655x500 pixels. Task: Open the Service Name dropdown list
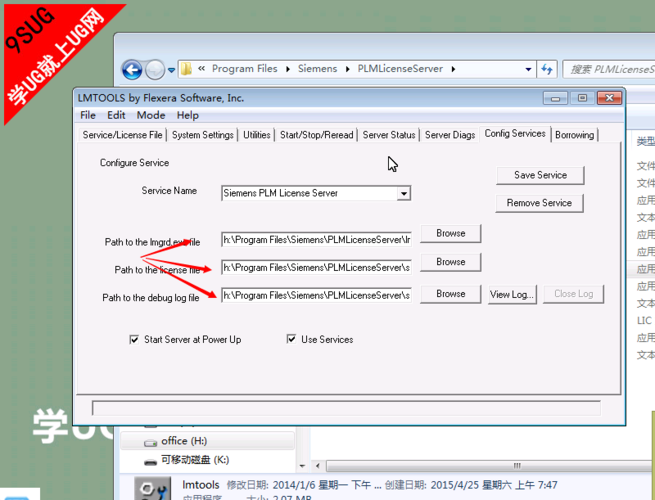tap(404, 193)
